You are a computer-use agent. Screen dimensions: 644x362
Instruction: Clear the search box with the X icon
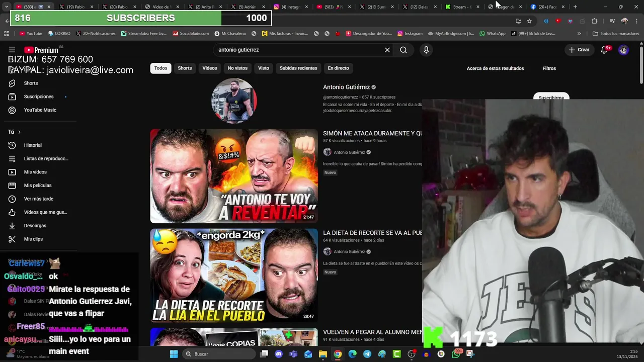click(x=387, y=50)
